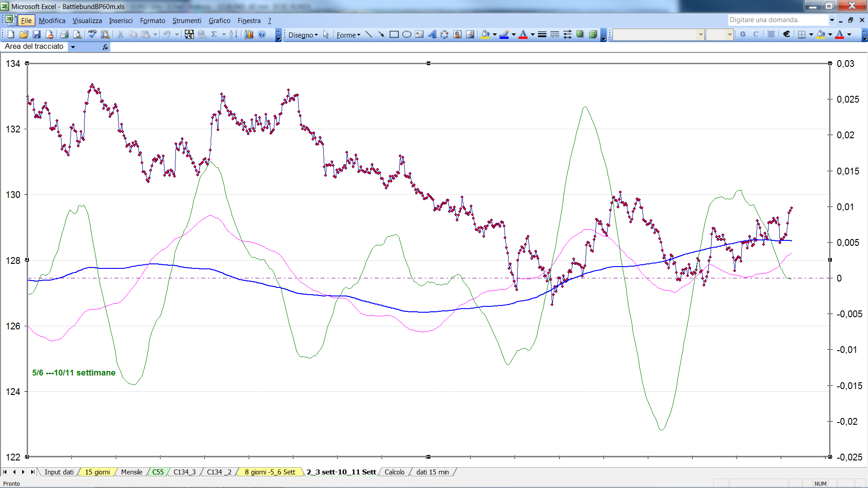Image resolution: width=868 pixels, height=488 pixels.
Task: Click the Dash Style icon
Action: click(555, 34)
